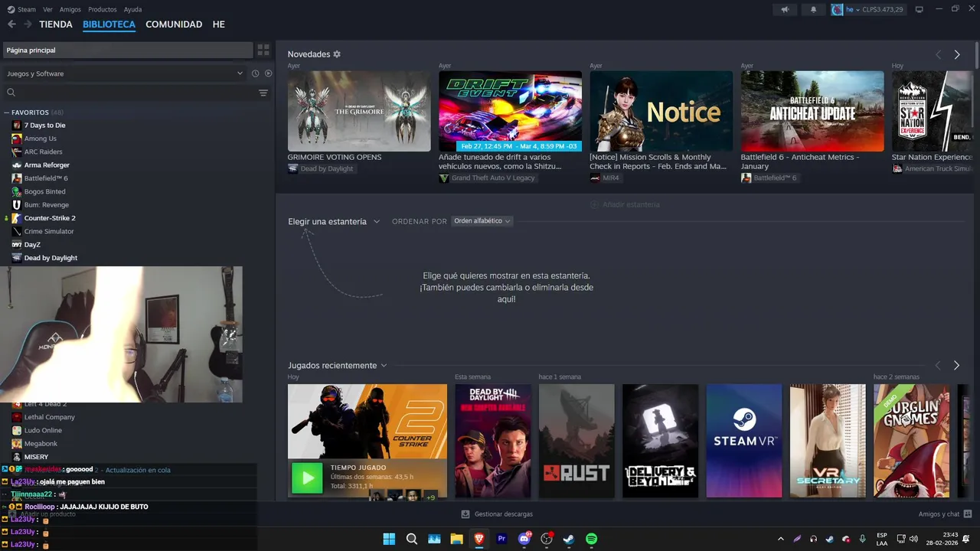Viewport: 980px width, 551px height.
Task: Select Battlefield 6 in the game list
Action: click(46, 178)
